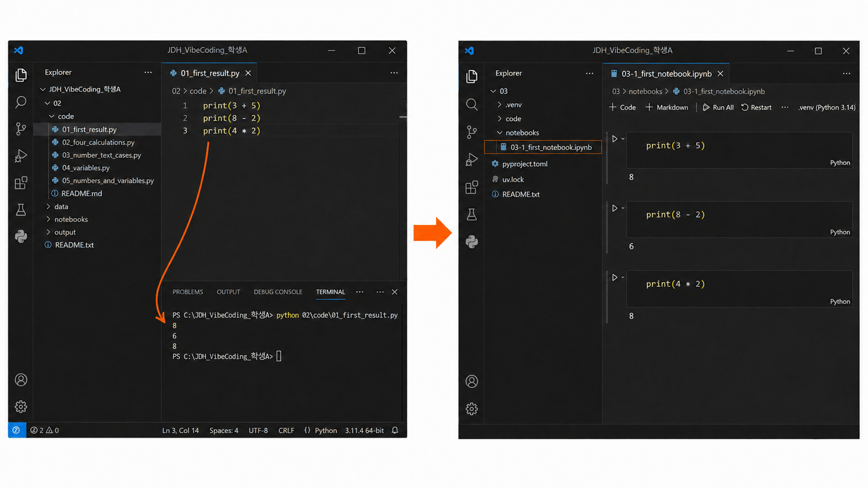Open Testing flask icon in left window
The width and height of the screenshot is (868, 488).
coord(21,210)
